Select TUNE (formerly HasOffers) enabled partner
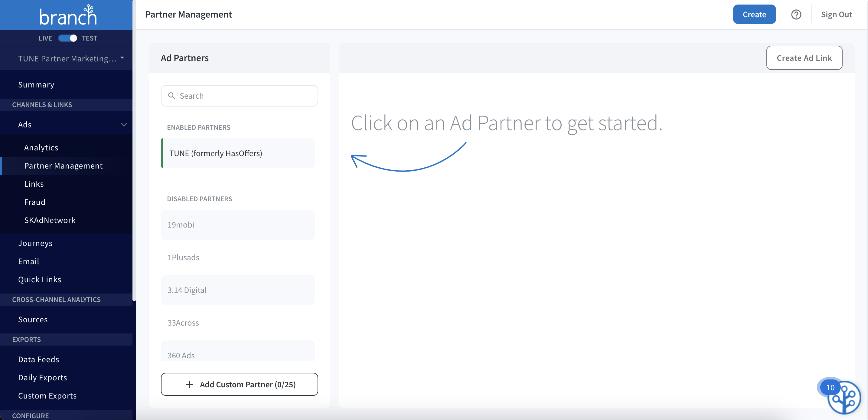The image size is (868, 420). pos(238,153)
